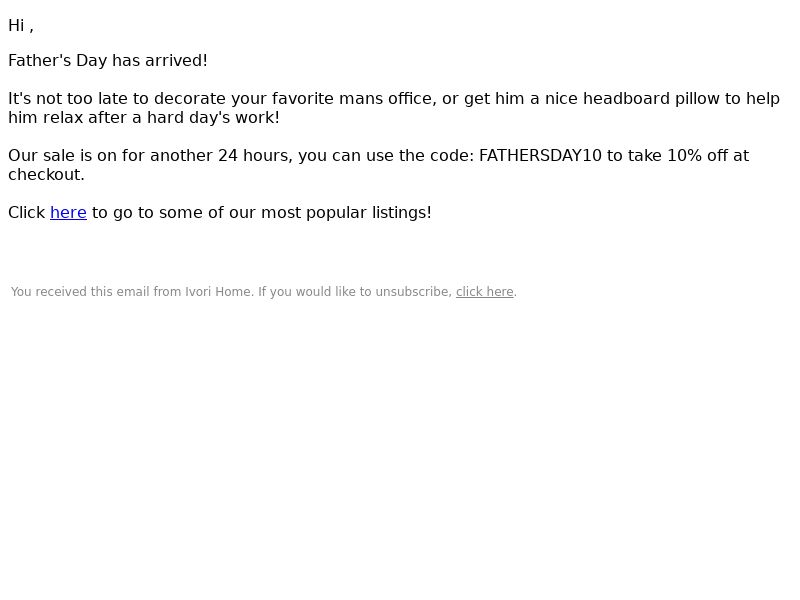Click the FATHERSDAY10 promo code text
This screenshot has height=600, width=800.
point(540,156)
